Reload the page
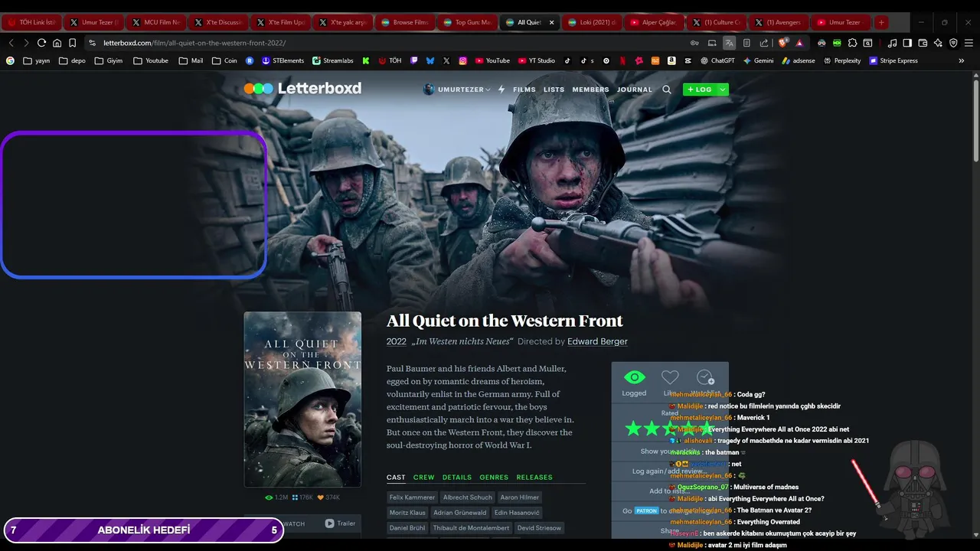980x551 pixels. click(41, 43)
